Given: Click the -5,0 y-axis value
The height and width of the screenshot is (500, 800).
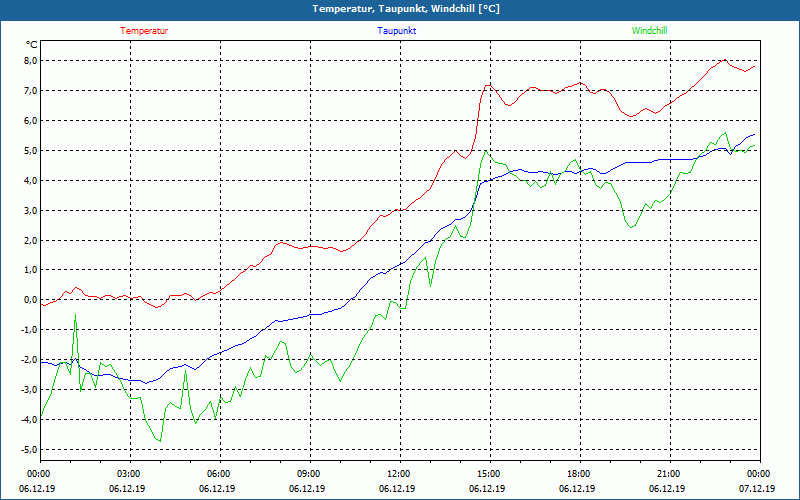Looking at the screenshot, I should tap(30, 450).
